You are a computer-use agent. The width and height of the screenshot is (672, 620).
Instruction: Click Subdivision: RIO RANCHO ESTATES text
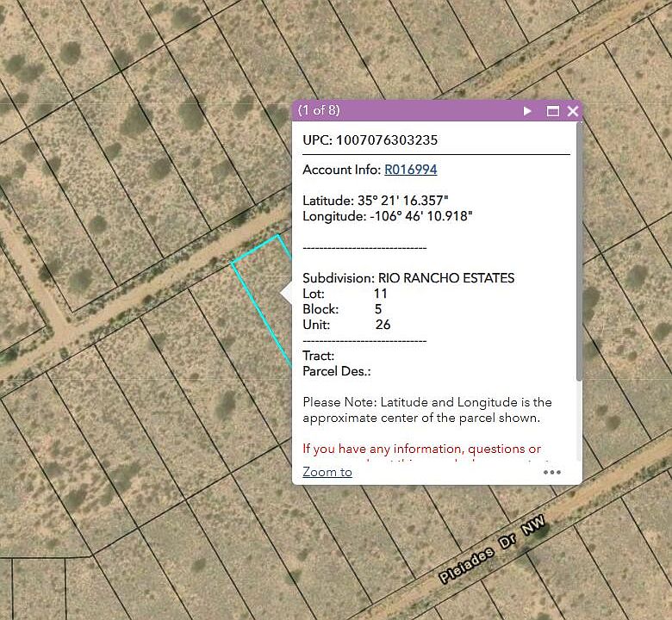(408, 278)
